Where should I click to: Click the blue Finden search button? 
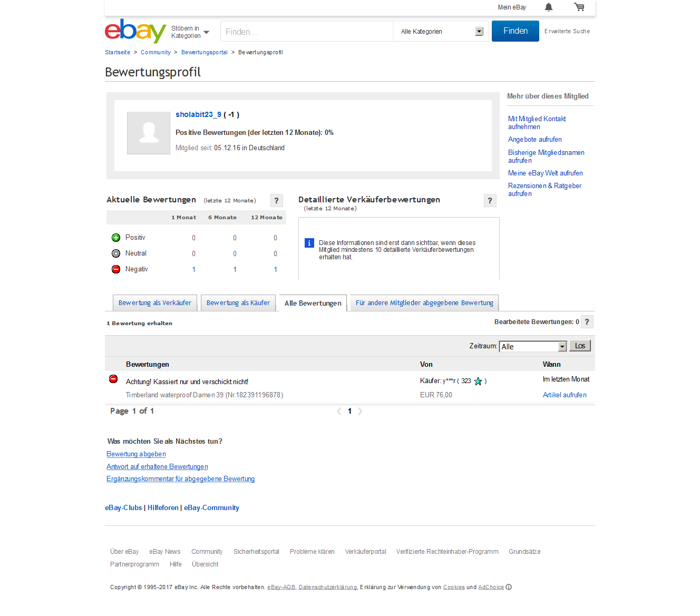tap(516, 31)
